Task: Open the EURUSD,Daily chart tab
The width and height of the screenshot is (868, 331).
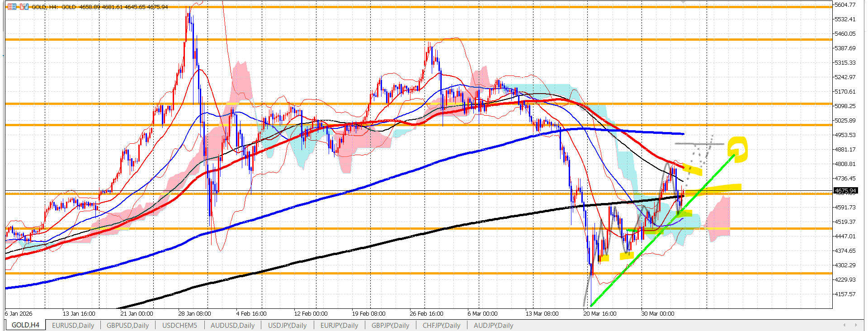Action: 73,325
